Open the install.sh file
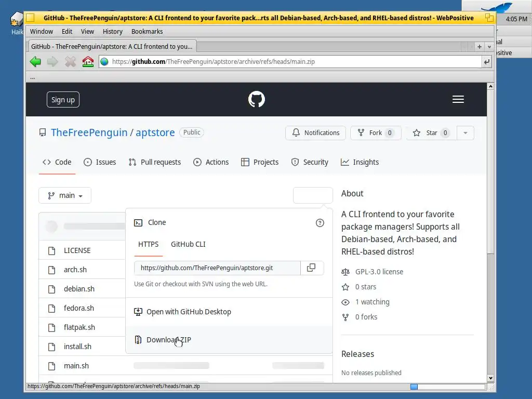Viewport: 532px width, 399px height. pos(78,347)
